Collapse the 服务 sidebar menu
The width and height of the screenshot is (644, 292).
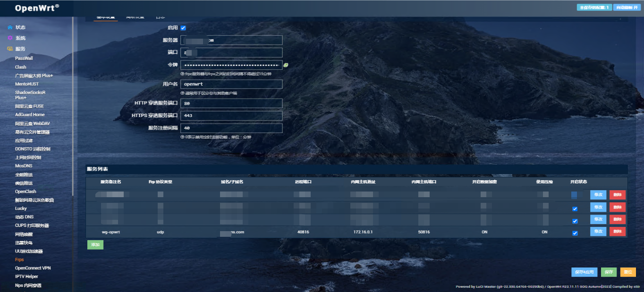click(x=20, y=49)
